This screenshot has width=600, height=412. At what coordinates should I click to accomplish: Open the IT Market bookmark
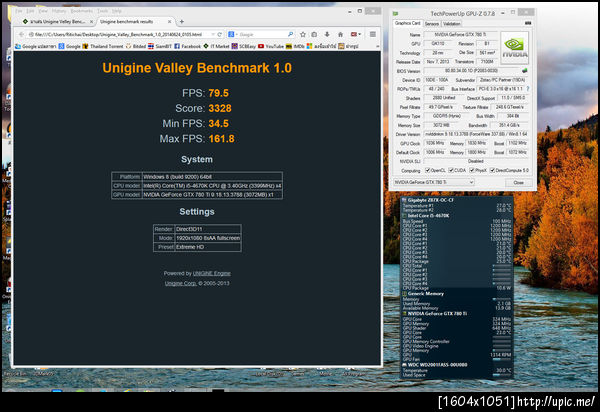point(216,46)
